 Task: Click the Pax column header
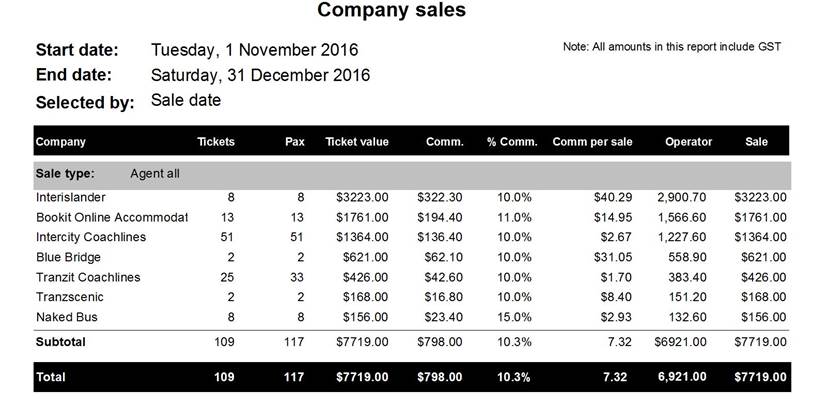(295, 142)
